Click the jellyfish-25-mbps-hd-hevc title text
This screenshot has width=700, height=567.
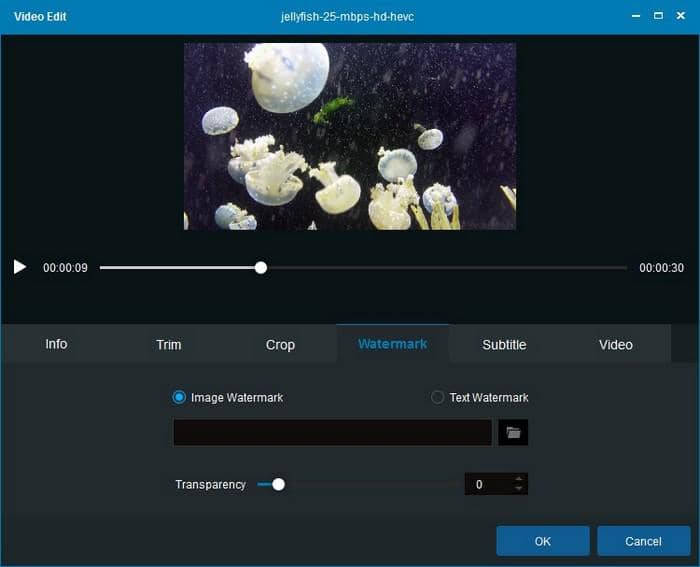click(x=347, y=17)
